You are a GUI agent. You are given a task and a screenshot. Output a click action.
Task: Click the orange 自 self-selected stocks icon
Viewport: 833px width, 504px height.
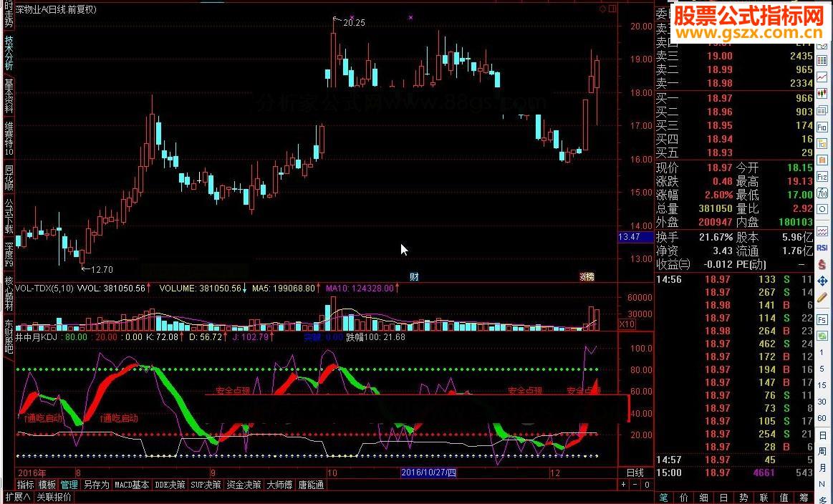tap(822, 160)
